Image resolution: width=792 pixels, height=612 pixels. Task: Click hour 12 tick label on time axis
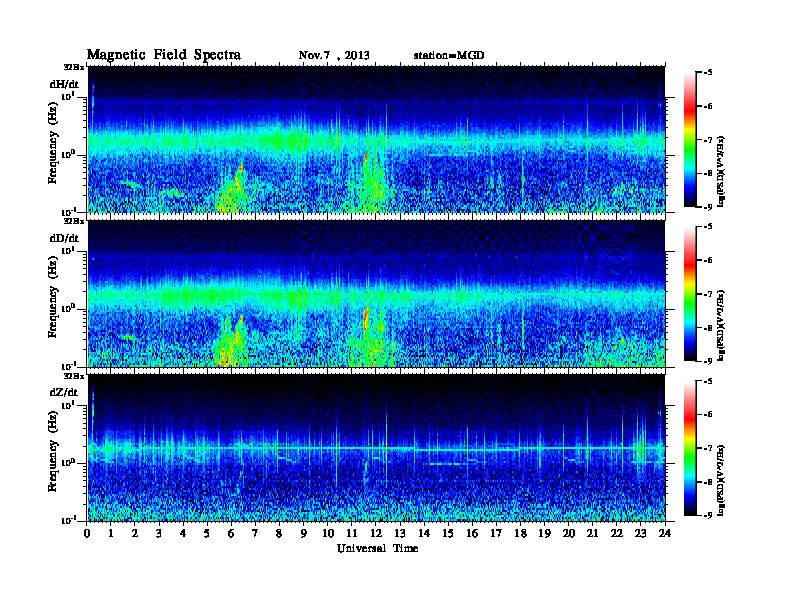(376, 534)
